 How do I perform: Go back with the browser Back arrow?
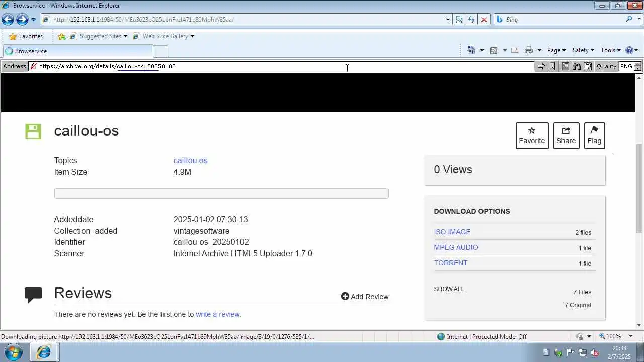[8, 20]
